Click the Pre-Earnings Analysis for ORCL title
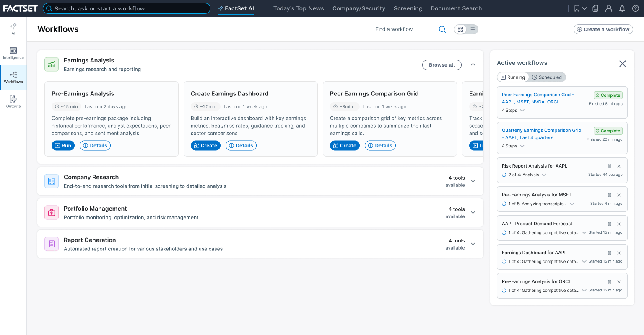Image resolution: width=644 pixels, height=335 pixels. [537, 282]
